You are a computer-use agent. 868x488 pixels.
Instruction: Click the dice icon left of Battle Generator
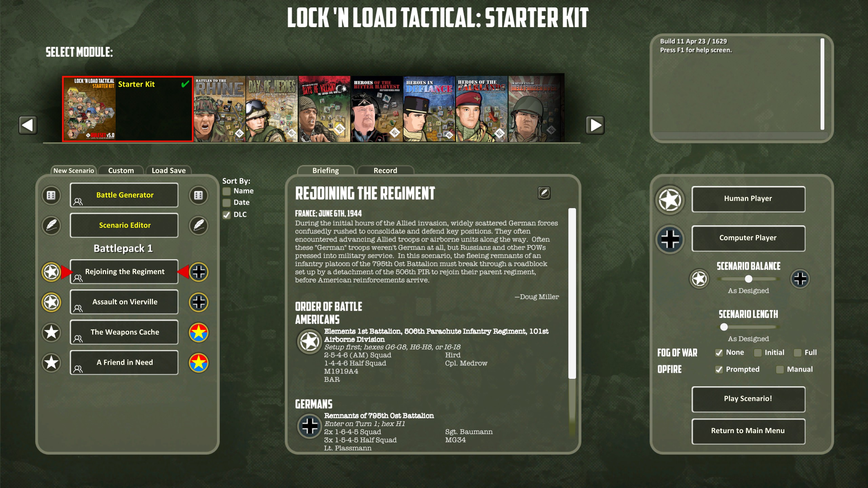click(51, 195)
